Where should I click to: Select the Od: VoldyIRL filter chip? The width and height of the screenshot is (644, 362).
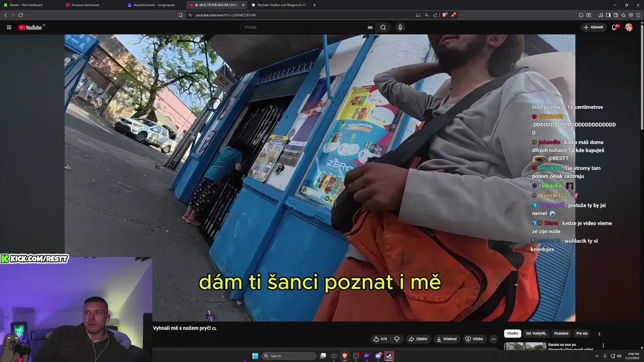click(536, 333)
